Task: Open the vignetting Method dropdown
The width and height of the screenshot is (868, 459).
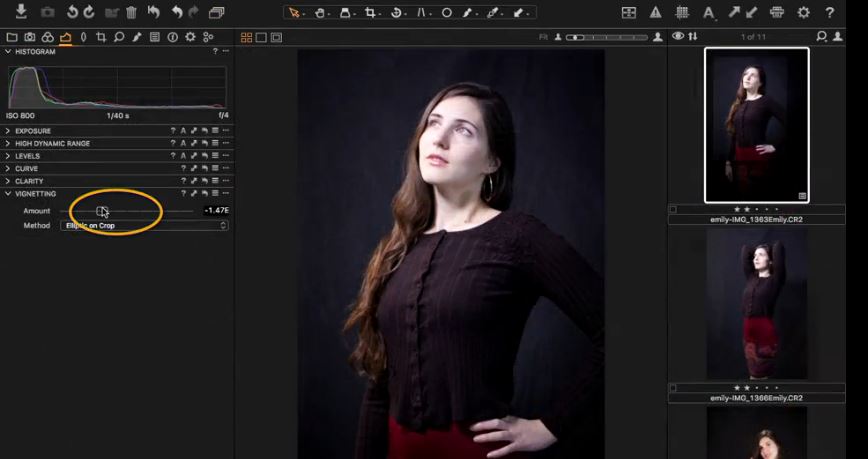Action: pyautogui.click(x=144, y=226)
